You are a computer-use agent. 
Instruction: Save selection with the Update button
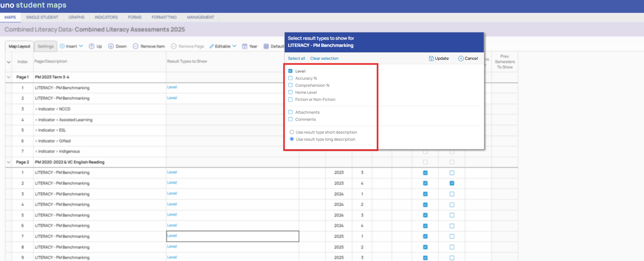point(439,59)
